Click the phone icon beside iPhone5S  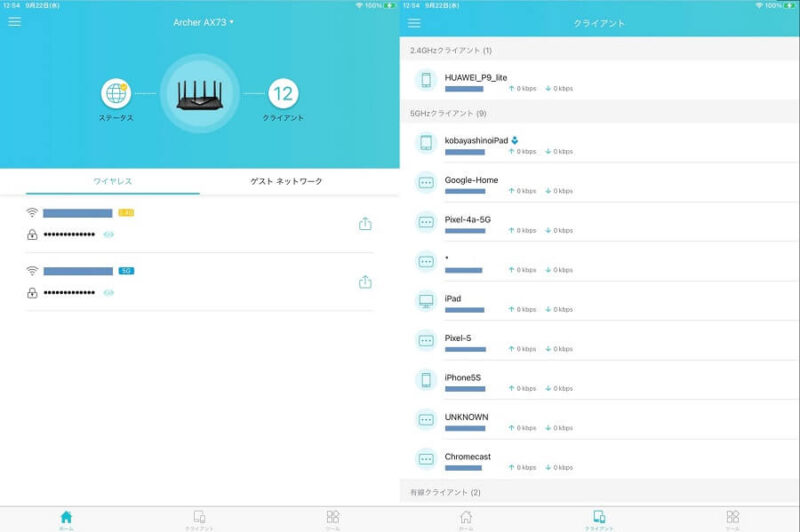(426, 380)
